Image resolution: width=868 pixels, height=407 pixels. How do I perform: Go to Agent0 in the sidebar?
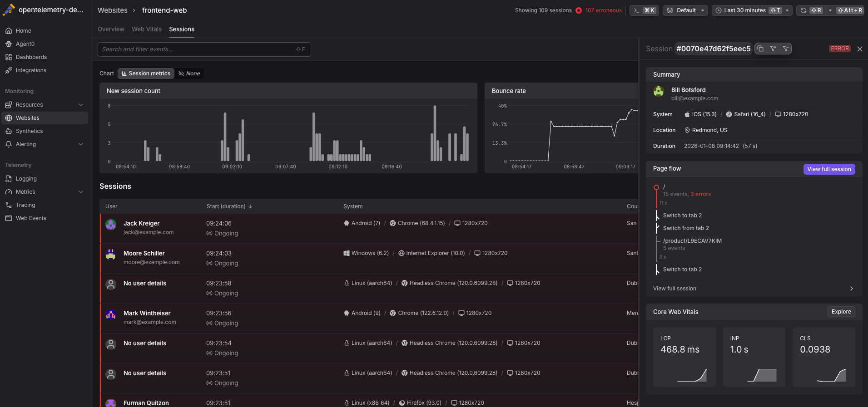point(25,44)
